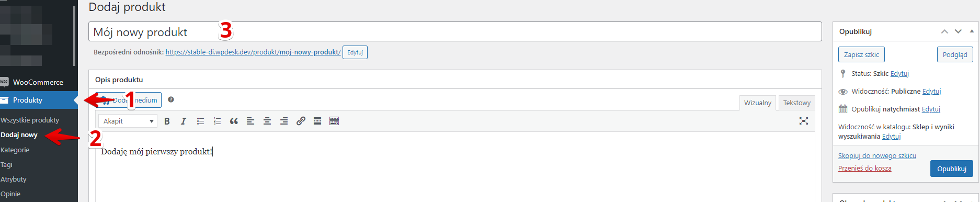Viewport: 980px width, 202px height.
Task: Insert a numbered list
Action: [217, 121]
